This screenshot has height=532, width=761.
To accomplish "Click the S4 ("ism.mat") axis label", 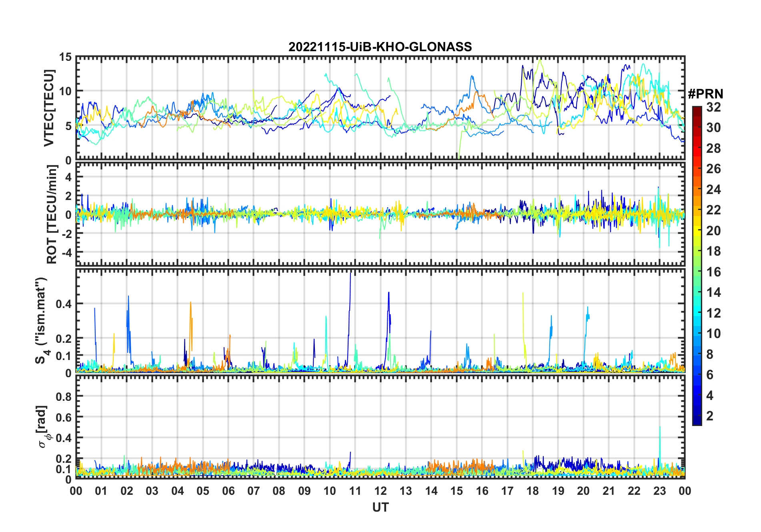I will [x=42, y=320].
